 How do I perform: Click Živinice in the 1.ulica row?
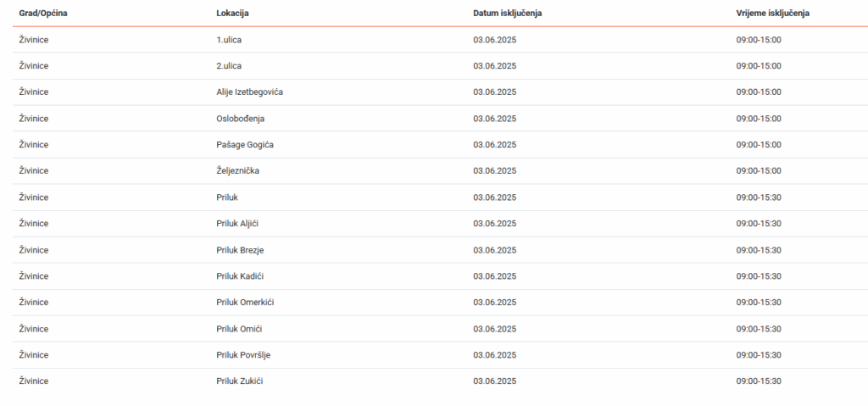pyautogui.click(x=34, y=40)
